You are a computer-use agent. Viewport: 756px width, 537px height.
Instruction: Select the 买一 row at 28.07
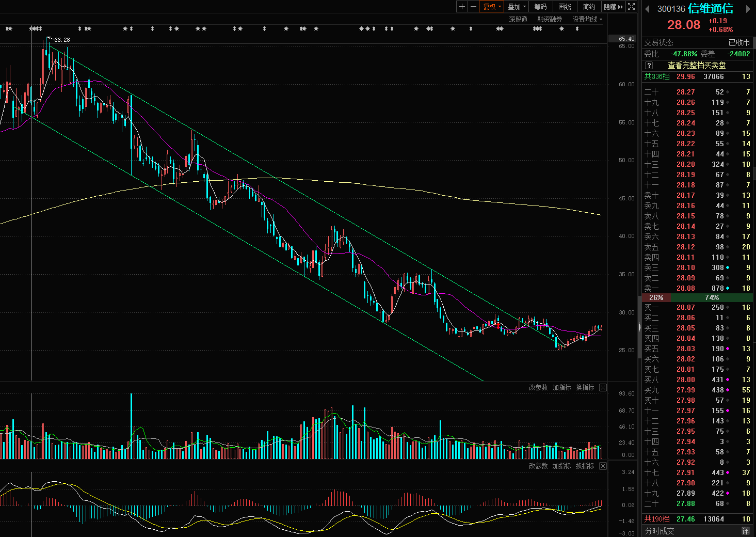(x=697, y=307)
